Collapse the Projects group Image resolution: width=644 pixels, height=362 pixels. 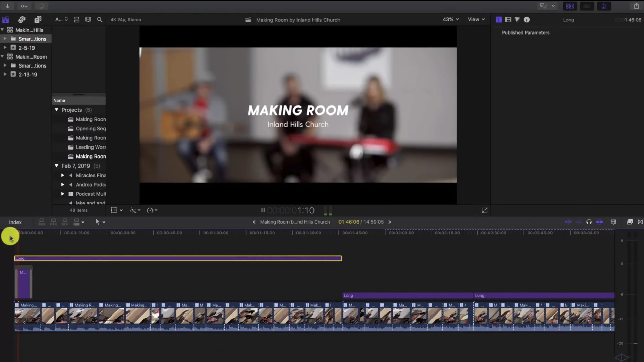[x=57, y=110]
